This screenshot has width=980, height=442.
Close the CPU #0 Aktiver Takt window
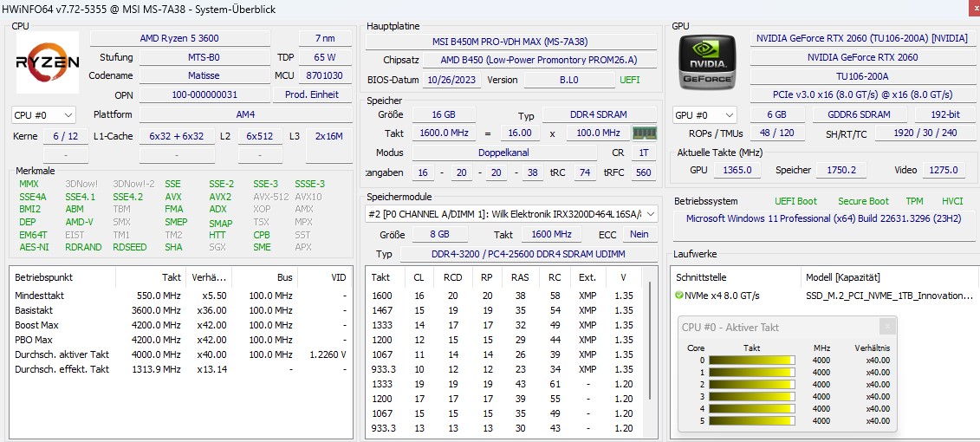click(x=886, y=326)
